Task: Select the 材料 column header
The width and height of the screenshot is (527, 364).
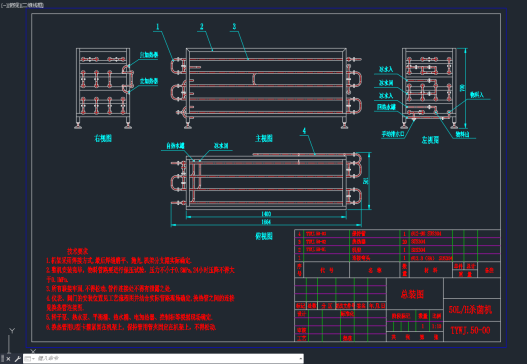Action: point(431,270)
